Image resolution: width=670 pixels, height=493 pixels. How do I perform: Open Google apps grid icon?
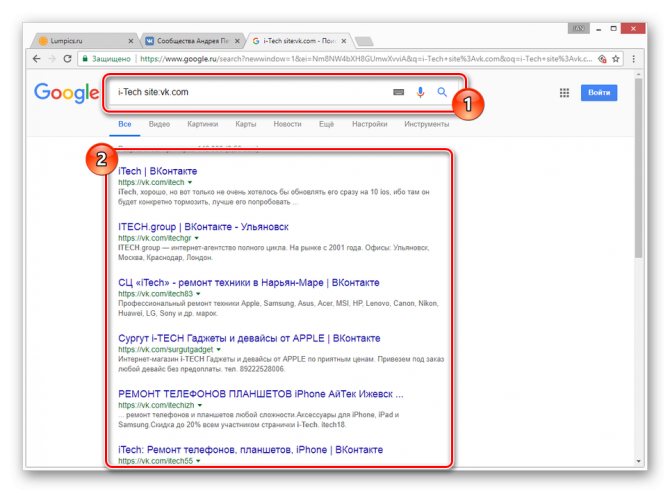pyautogui.click(x=564, y=93)
